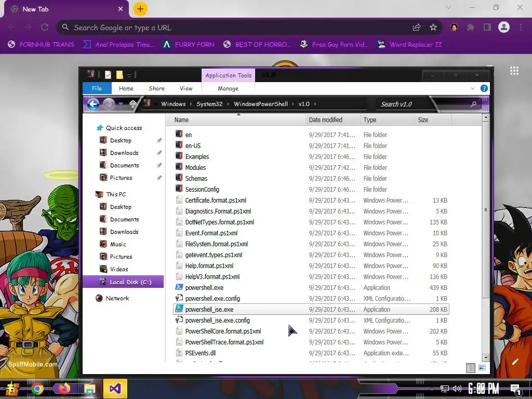Sort files by Name column header

(x=236, y=120)
